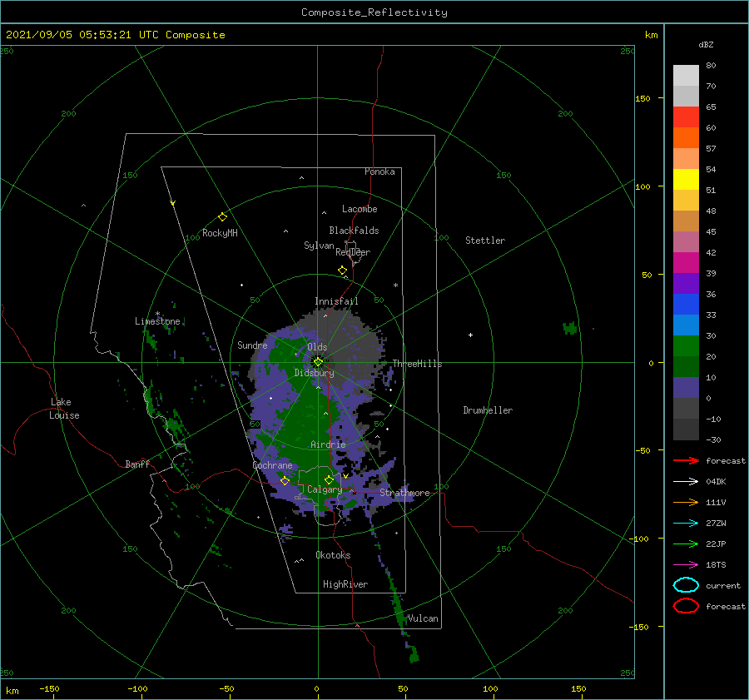Click the slate blue 0-10 dBZ swatch
This screenshot has width=749, height=700.
click(686, 388)
